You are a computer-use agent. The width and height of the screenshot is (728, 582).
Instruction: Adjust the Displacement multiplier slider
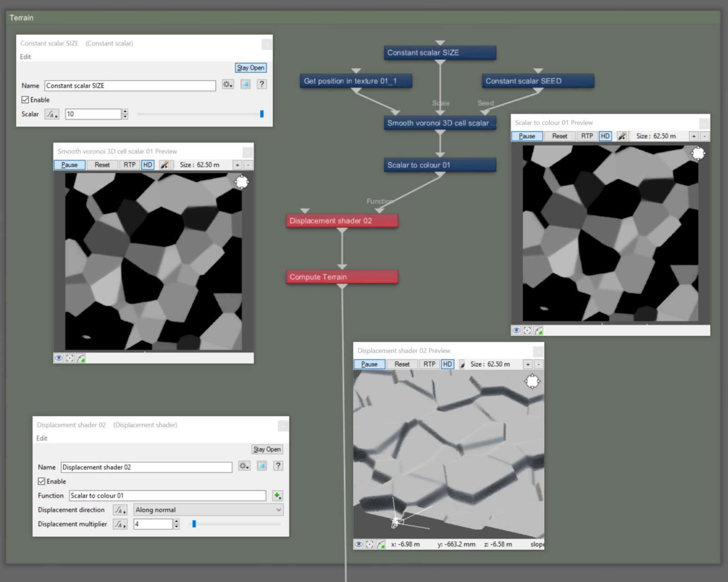[x=194, y=524]
